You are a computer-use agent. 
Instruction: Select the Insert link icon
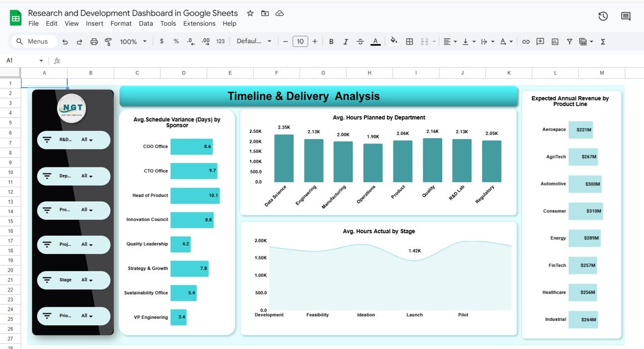tap(526, 41)
